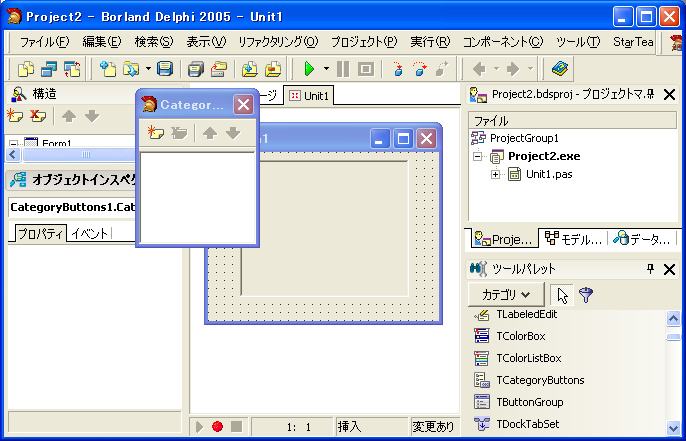Viewport: 686px width, 441px height.
Task: Switch to the Proje... bottom tab
Action: 503,238
